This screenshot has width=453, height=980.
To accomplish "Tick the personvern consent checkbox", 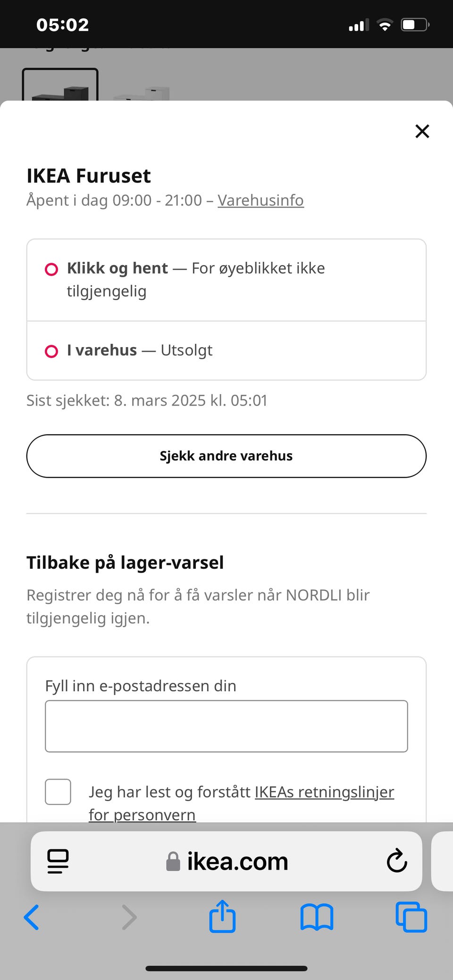I will click(x=58, y=792).
